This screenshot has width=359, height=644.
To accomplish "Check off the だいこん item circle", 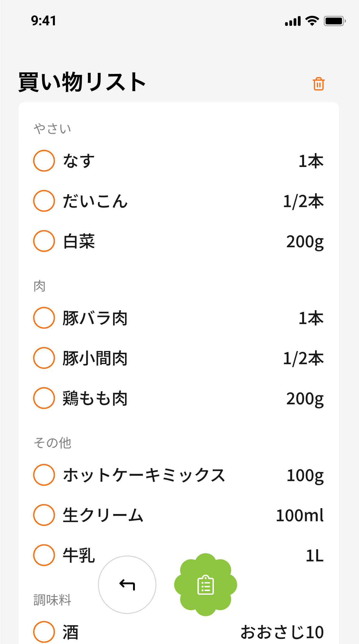I will (x=44, y=201).
